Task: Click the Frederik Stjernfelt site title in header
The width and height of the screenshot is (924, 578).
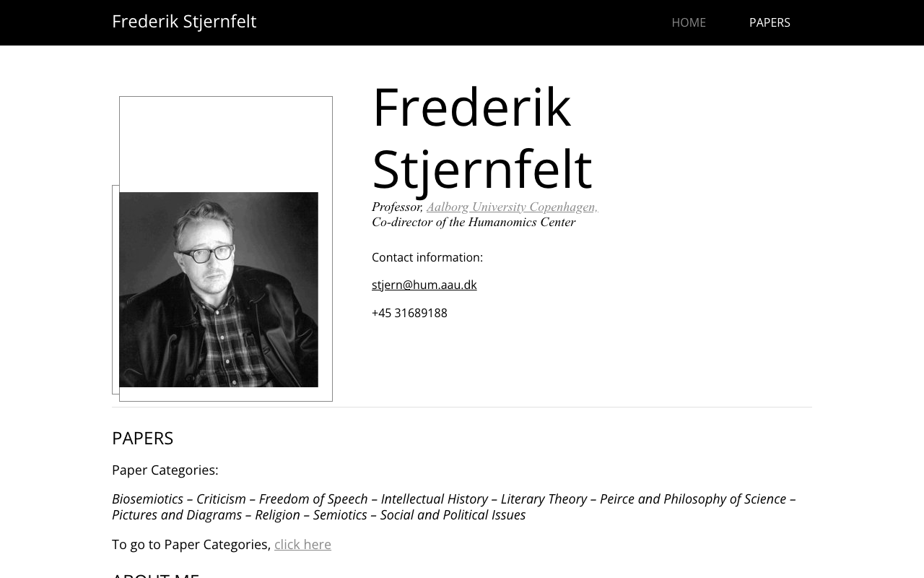Action: (184, 22)
